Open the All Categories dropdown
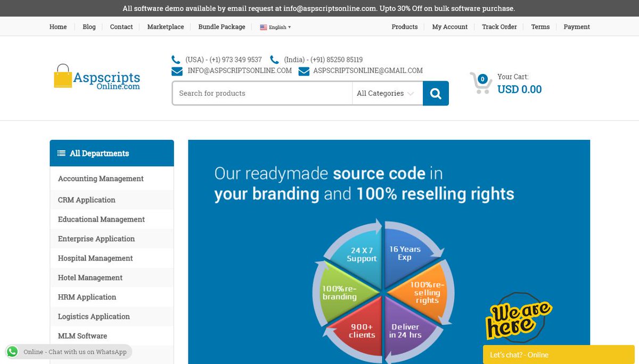Viewport: 639px width, 364px height. point(386,93)
